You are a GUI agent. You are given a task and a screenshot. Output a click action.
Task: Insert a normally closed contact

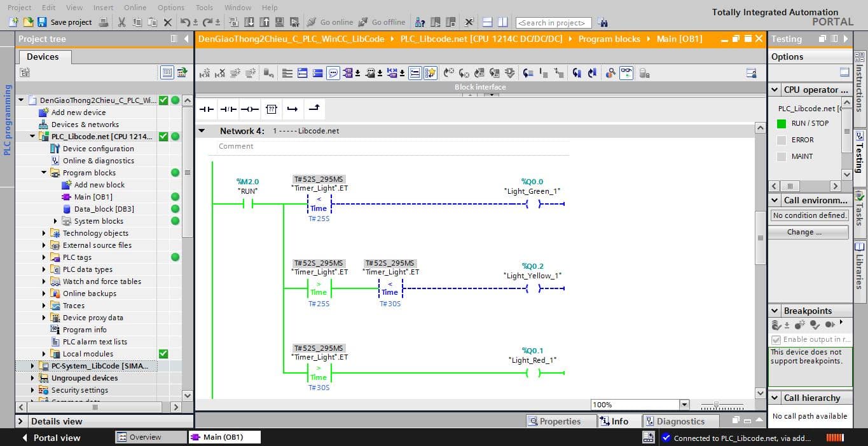(228, 109)
